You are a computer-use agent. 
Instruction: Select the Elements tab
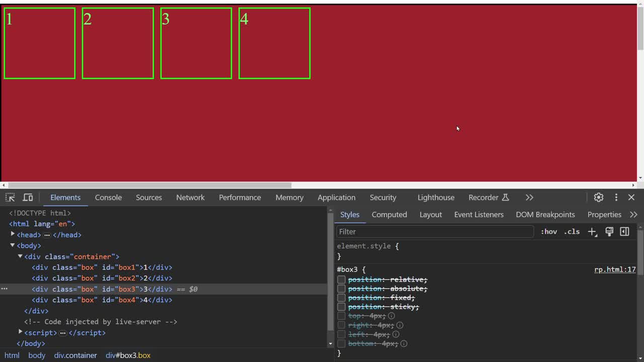point(65,198)
